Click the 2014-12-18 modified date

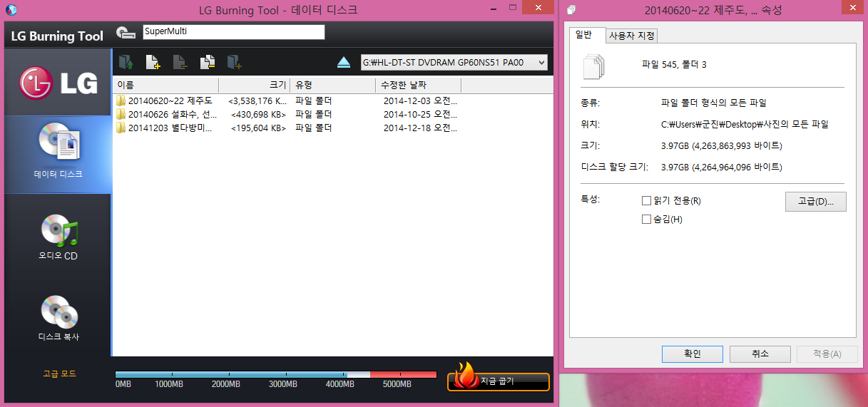(420, 128)
